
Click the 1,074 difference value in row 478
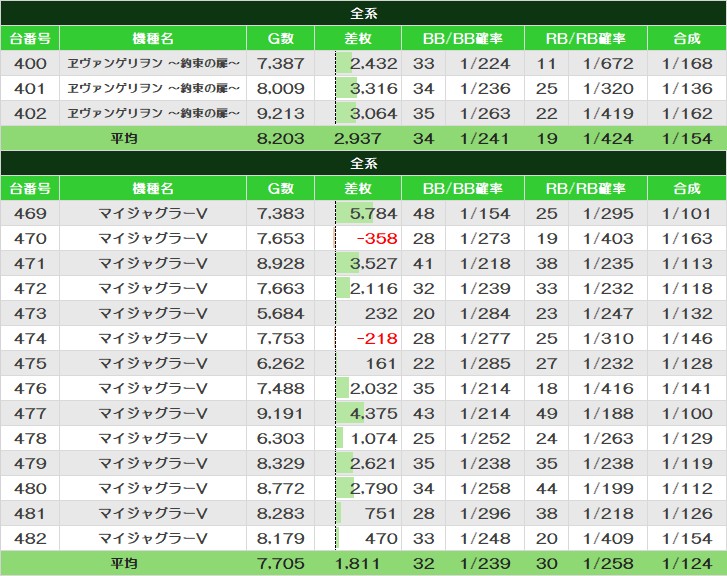coord(374,439)
